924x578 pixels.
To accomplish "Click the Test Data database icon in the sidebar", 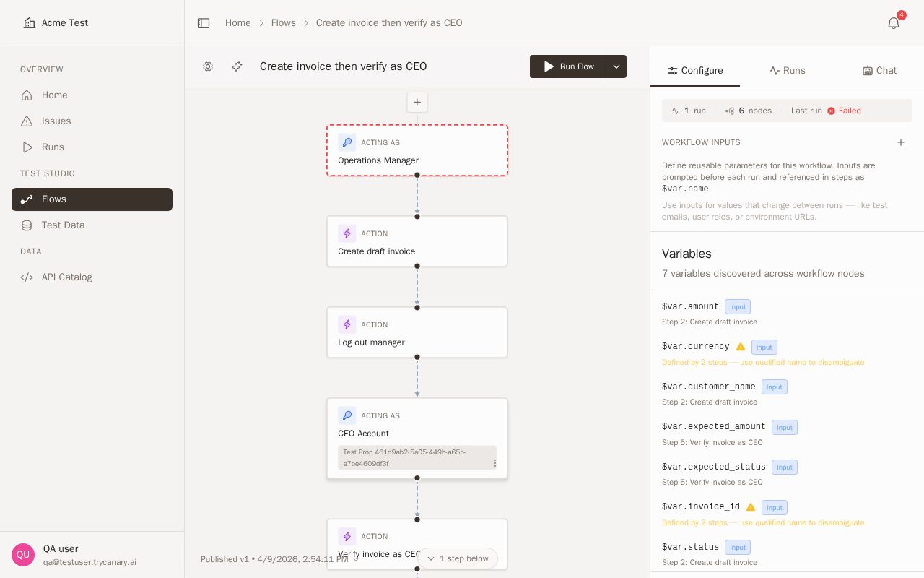I will tap(27, 225).
